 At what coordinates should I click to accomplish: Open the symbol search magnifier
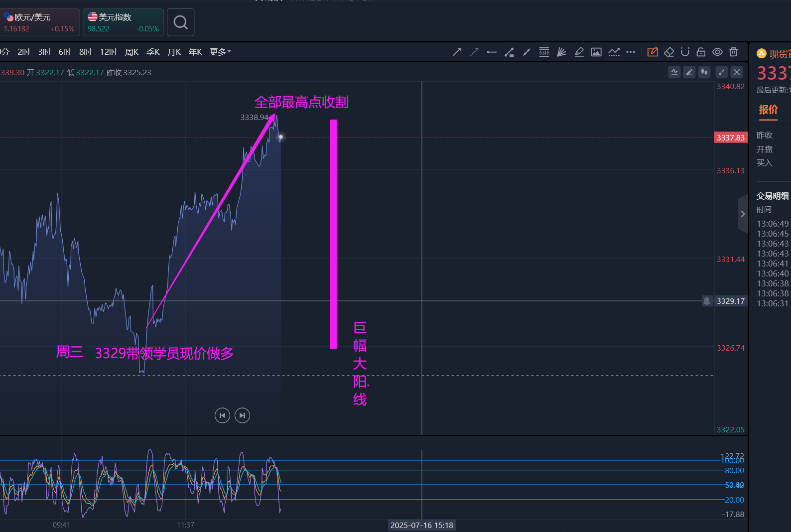pyautogui.click(x=180, y=22)
